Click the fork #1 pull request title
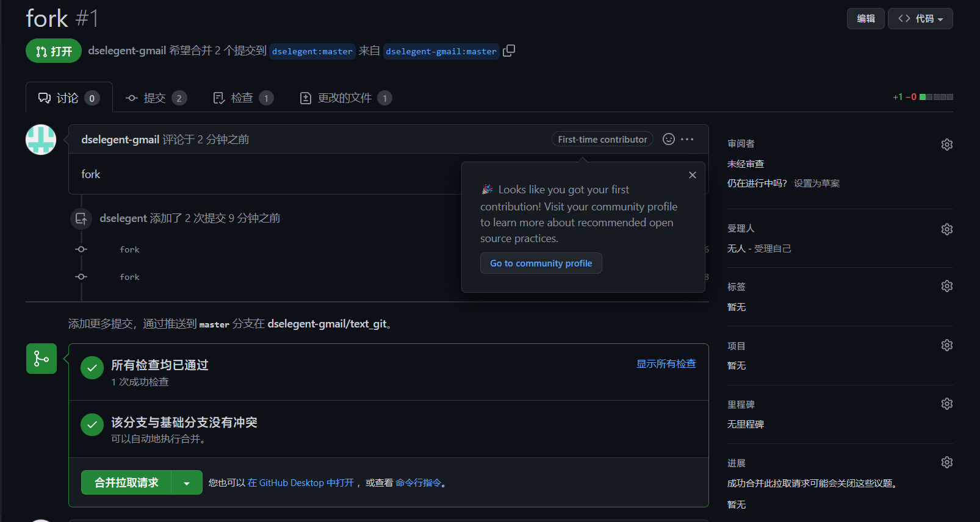The width and height of the screenshot is (980, 522). 62,18
